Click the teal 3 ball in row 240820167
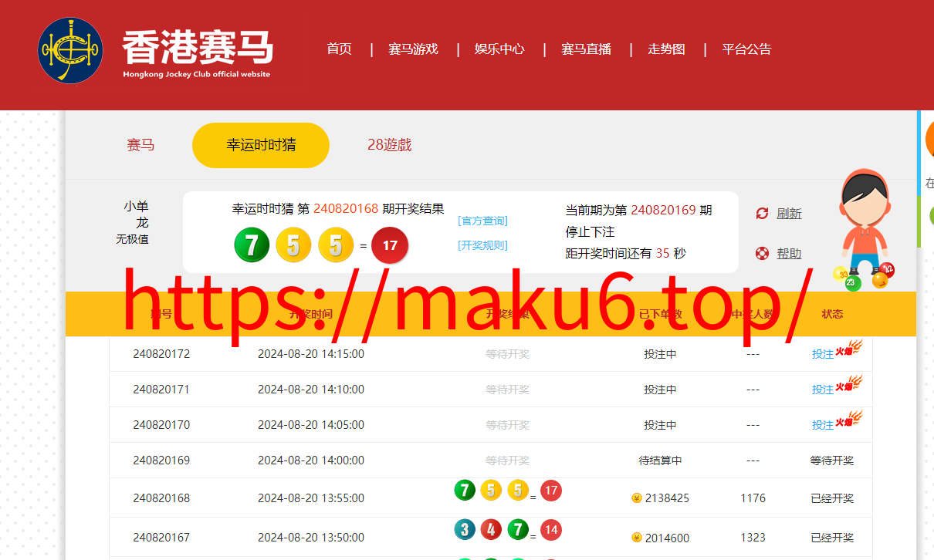The image size is (934, 560). tap(465, 530)
